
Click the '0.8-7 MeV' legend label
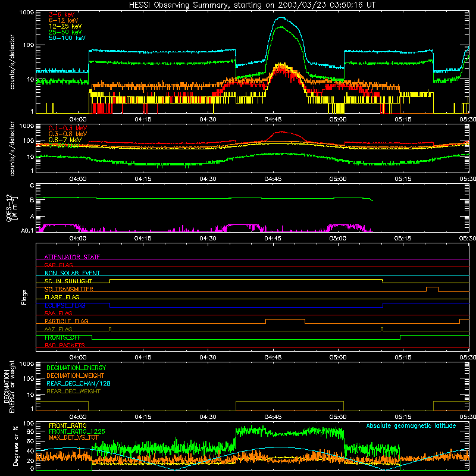pos(65,140)
